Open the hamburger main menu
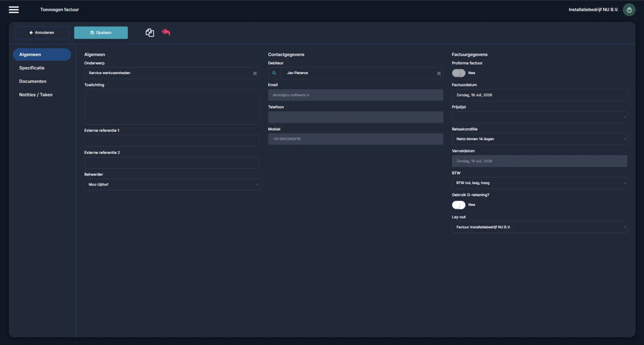The height and width of the screenshot is (345, 644). click(x=14, y=10)
